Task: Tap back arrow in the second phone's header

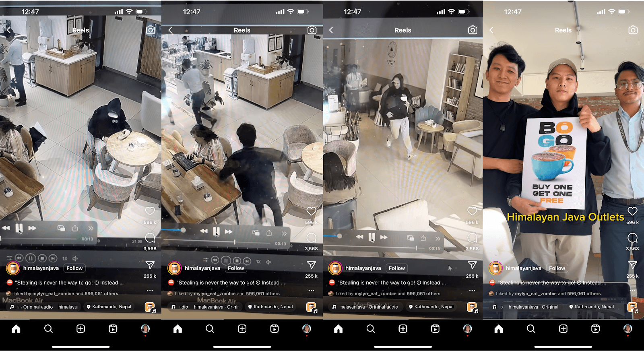Action: click(x=170, y=30)
